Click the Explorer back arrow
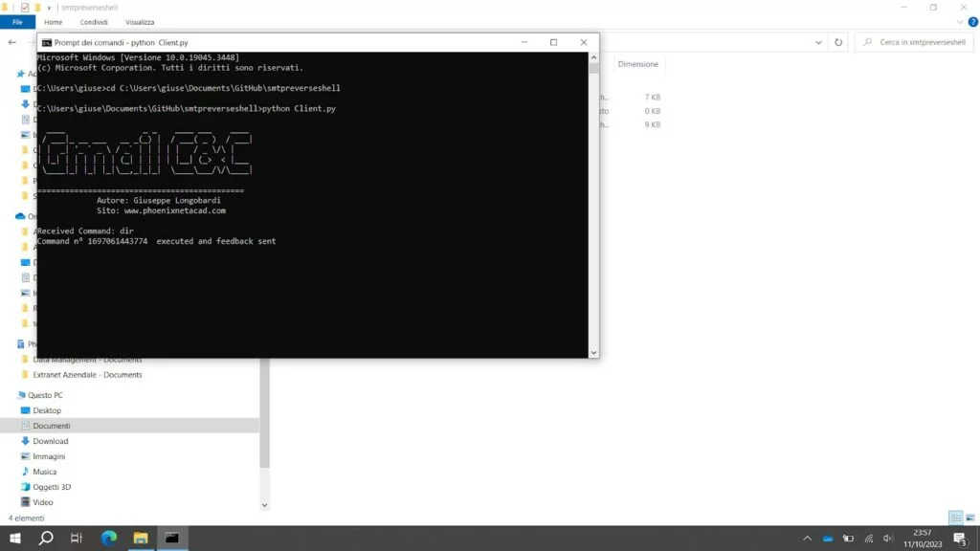Viewport: 980px width, 551px height. (x=11, y=42)
